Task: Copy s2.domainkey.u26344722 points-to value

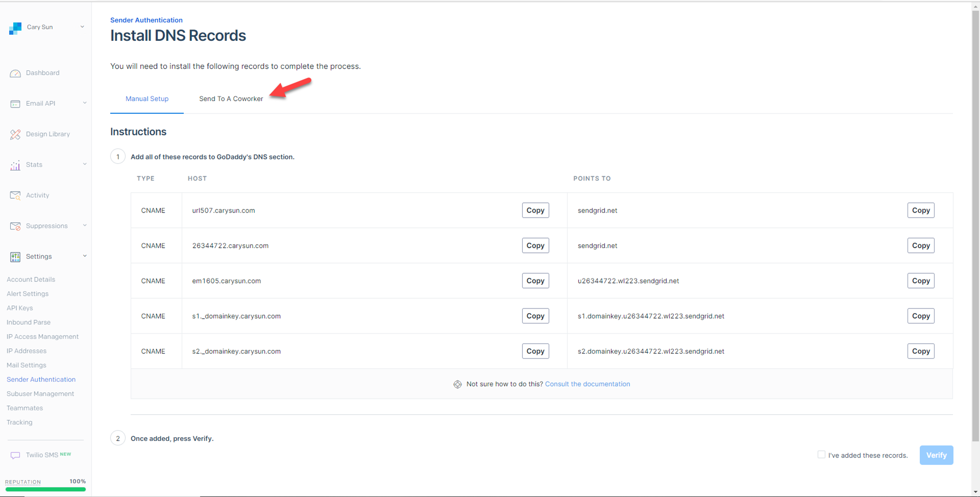Action: pos(921,351)
